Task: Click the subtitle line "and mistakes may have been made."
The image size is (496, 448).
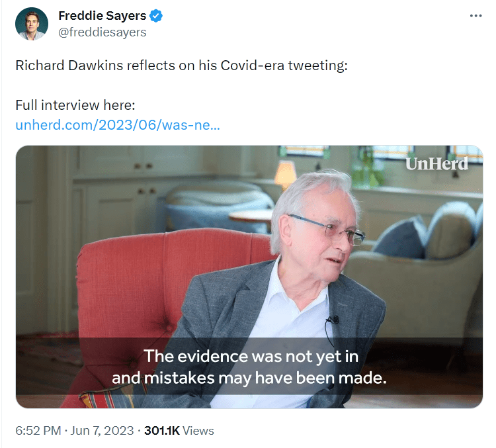Action: 249,379
